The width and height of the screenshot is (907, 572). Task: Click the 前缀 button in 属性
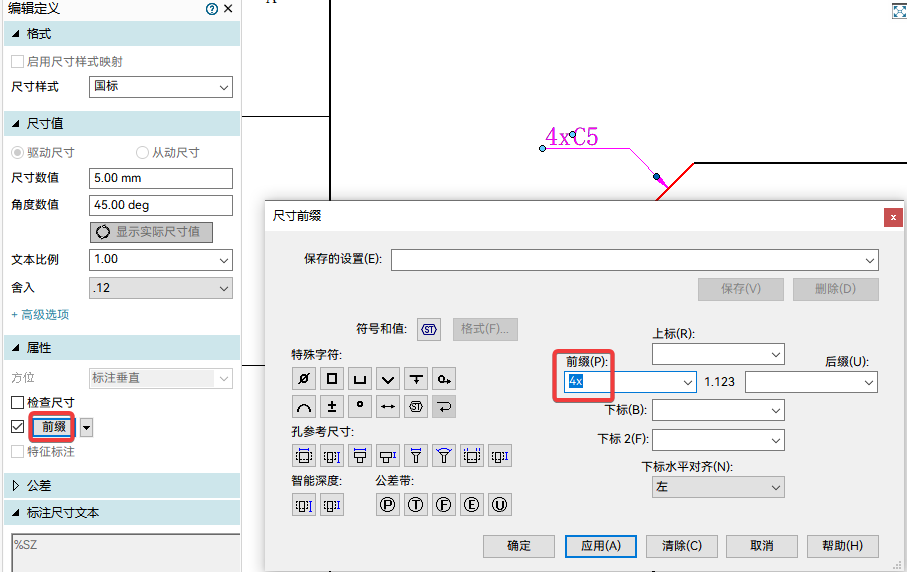coord(53,427)
